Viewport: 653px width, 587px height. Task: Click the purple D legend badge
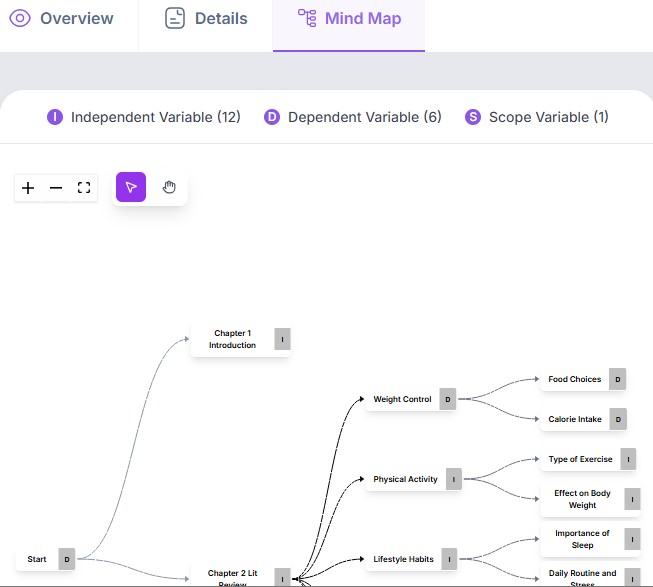[272, 117]
